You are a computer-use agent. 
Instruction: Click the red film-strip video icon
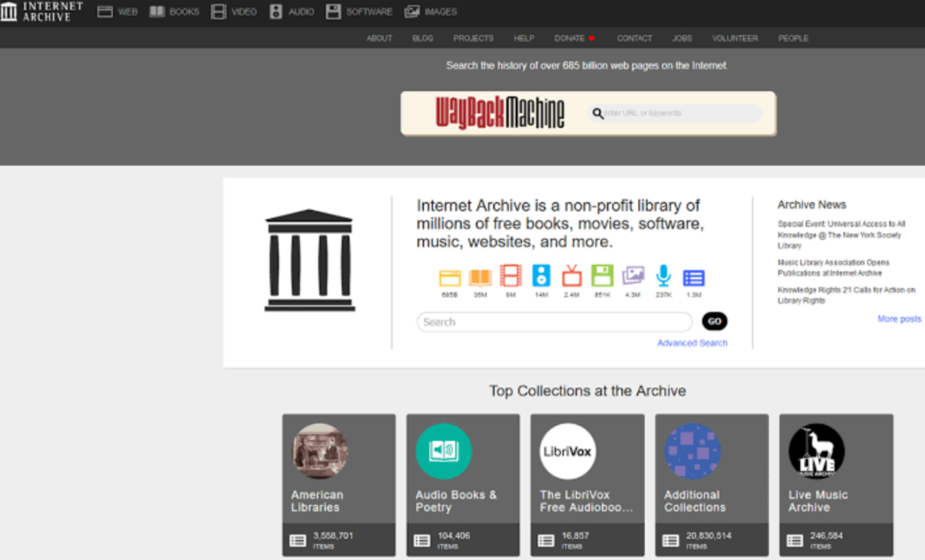pos(511,276)
